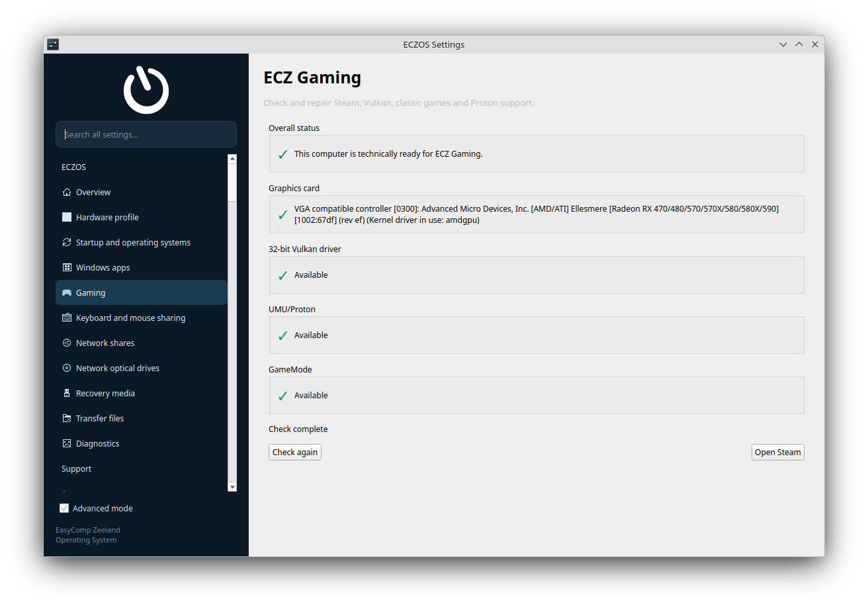Click the ECZOS Settings title bar app icon
Viewport: 868px width, 608px height.
click(53, 44)
